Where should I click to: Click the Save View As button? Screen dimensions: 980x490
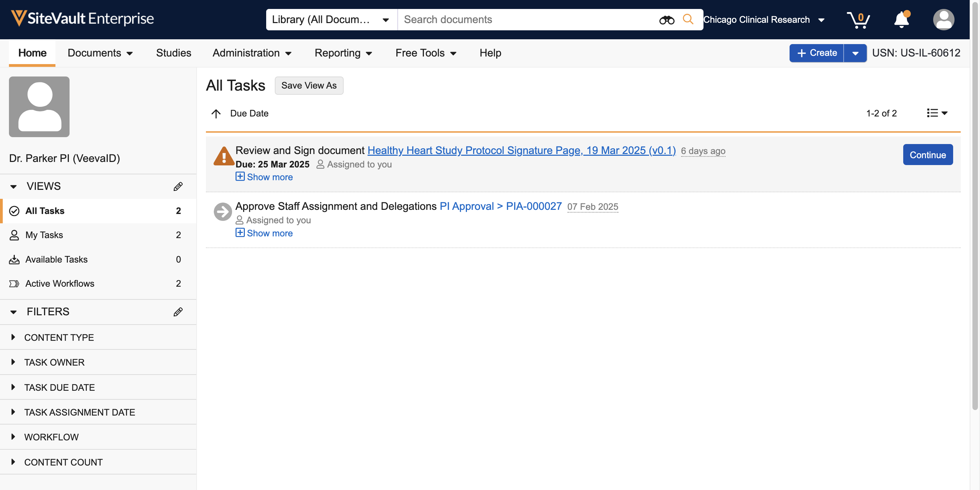click(309, 85)
